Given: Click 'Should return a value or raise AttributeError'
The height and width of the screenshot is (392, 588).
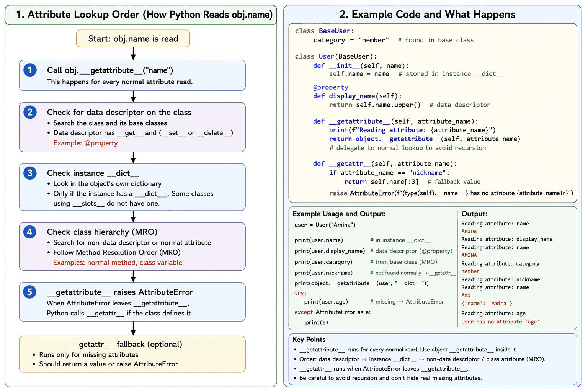Looking at the screenshot, I should click(x=108, y=364).
